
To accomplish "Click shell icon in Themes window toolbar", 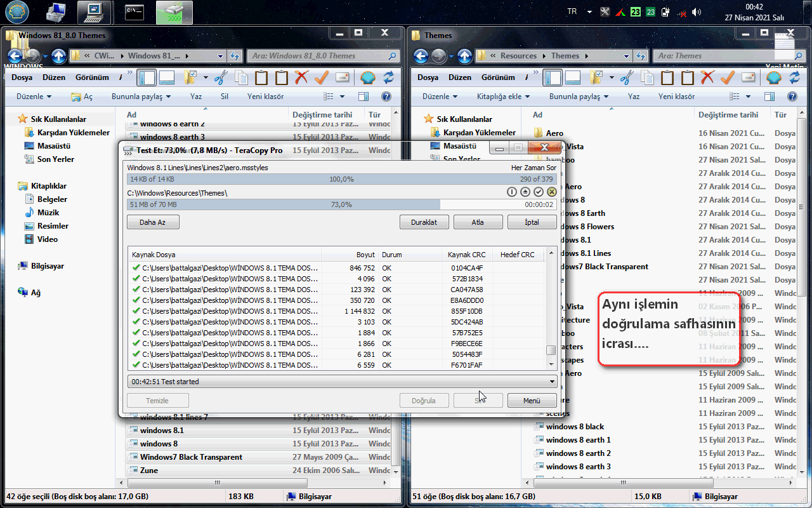I will pyautogui.click(x=773, y=77).
